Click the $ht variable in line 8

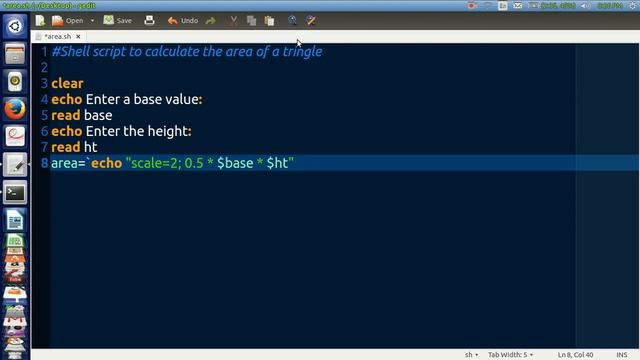(277, 163)
